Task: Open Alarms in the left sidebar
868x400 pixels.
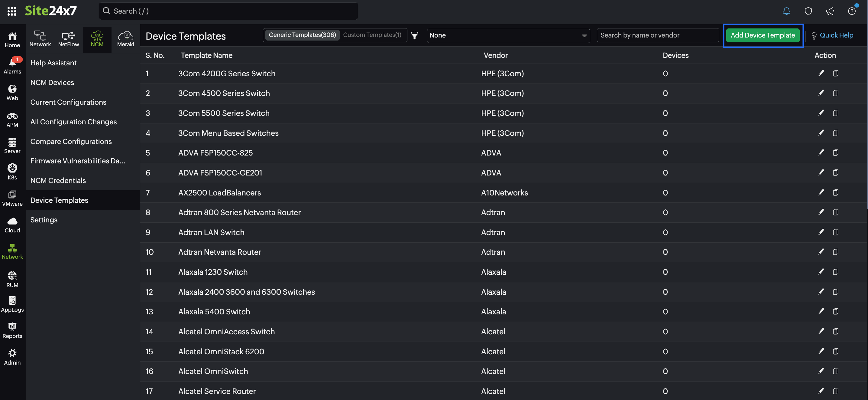Action: 12,65
